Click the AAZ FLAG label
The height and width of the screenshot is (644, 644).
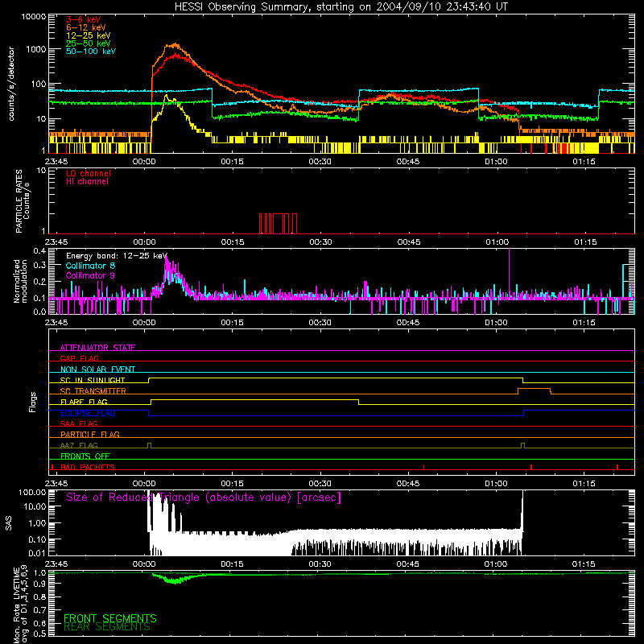(79, 445)
